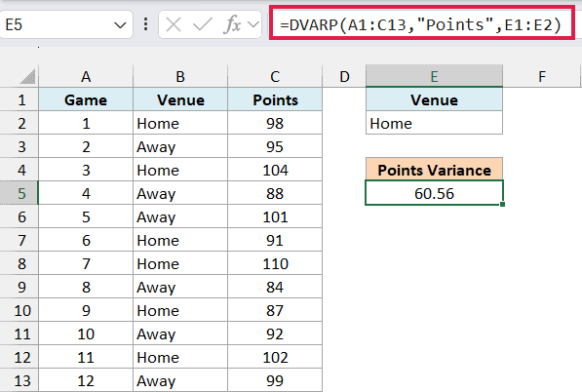Screen dimensions: 582x392
Task: Click the Points cell with value 87
Action: click(x=275, y=310)
